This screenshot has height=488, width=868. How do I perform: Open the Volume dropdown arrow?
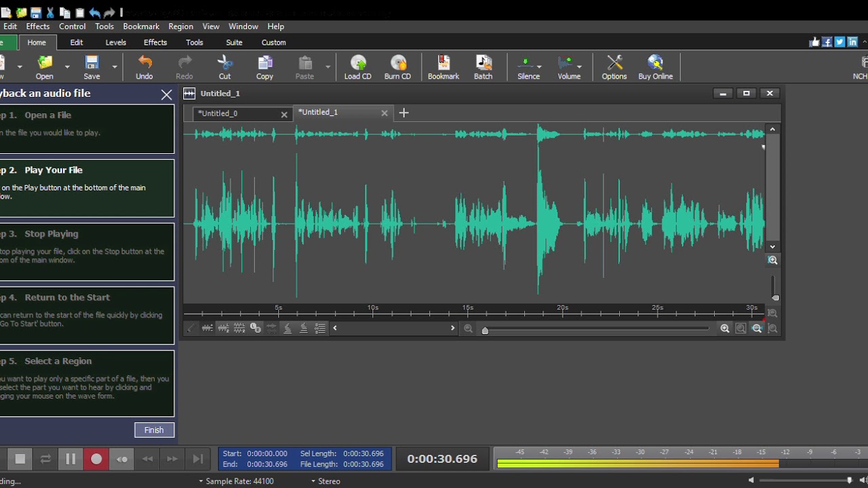579,66
